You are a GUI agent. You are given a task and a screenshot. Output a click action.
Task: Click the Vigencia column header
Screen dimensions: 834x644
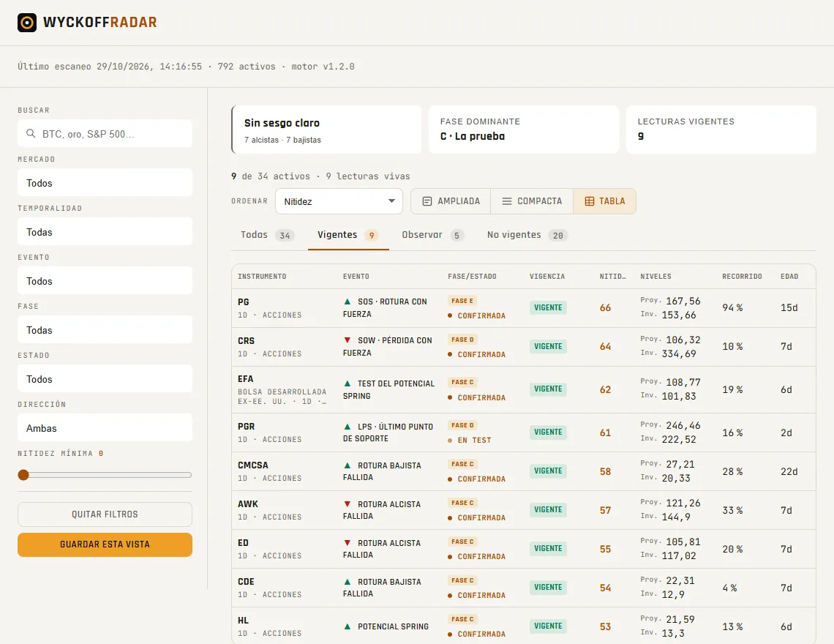547,276
